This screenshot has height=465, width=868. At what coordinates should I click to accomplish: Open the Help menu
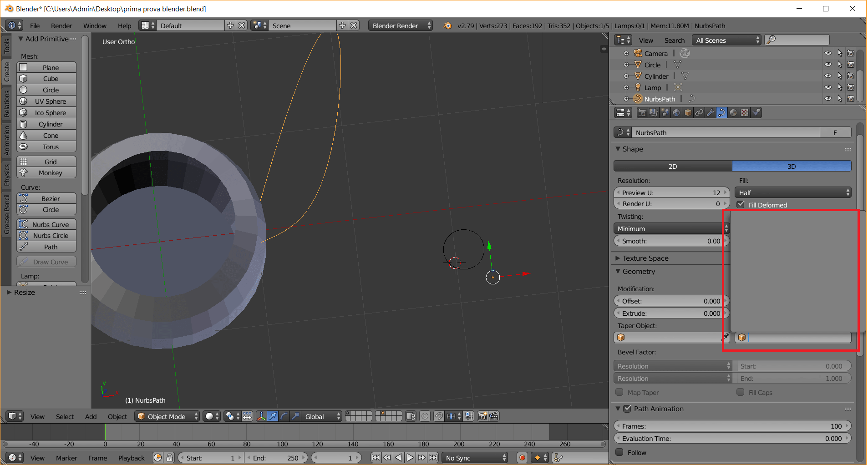click(124, 25)
